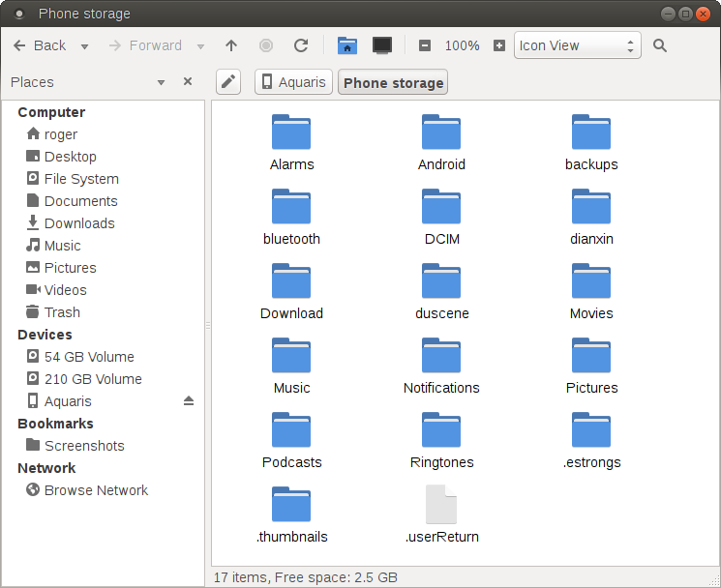Select the Aquaris path breadcrumb
Image resolution: width=721 pixels, height=588 pixels.
click(x=293, y=82)
